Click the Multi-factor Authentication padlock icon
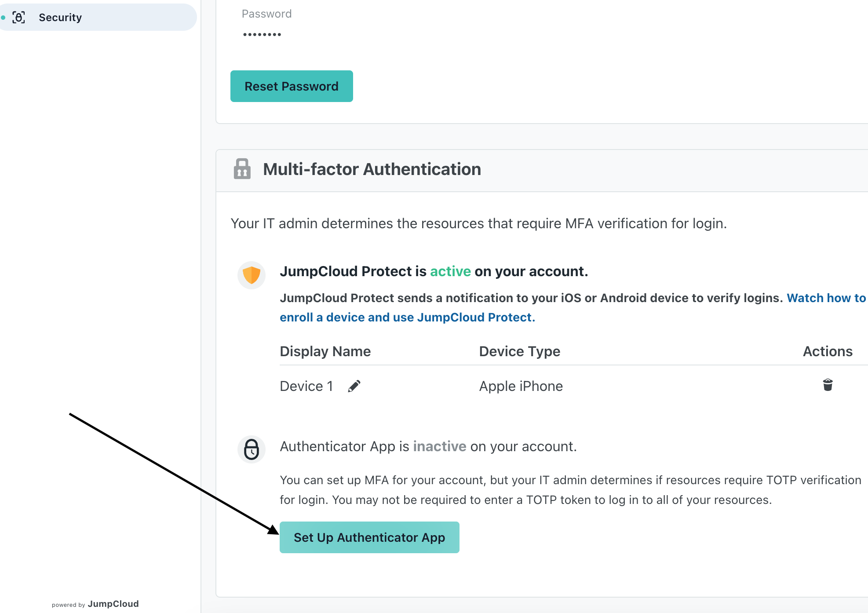 click(x=242, y=169)
